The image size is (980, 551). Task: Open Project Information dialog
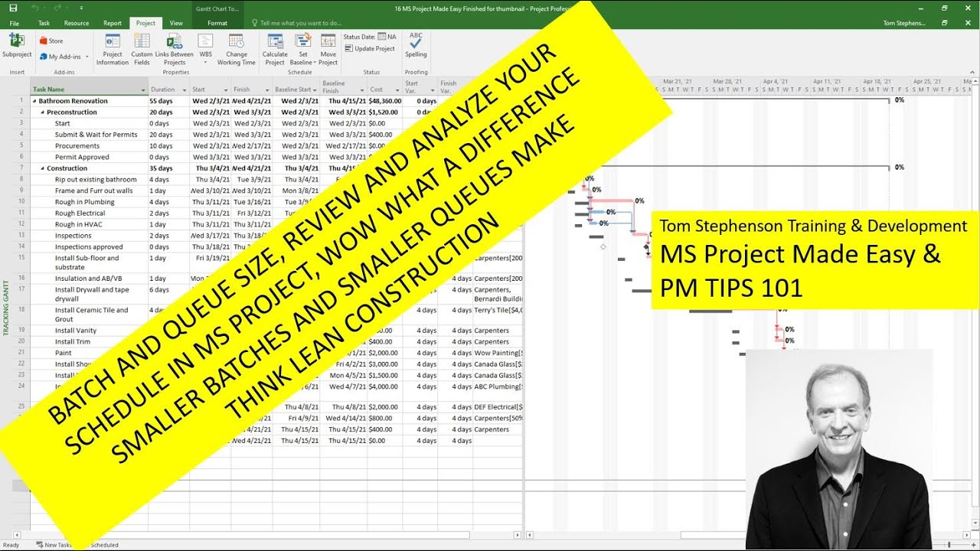click(113, 49)
